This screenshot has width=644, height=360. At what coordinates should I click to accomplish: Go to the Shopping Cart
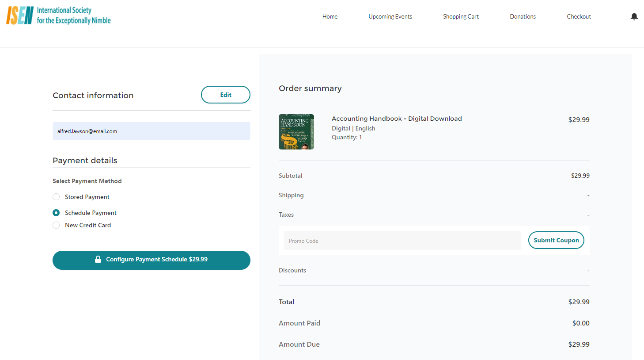461,16
